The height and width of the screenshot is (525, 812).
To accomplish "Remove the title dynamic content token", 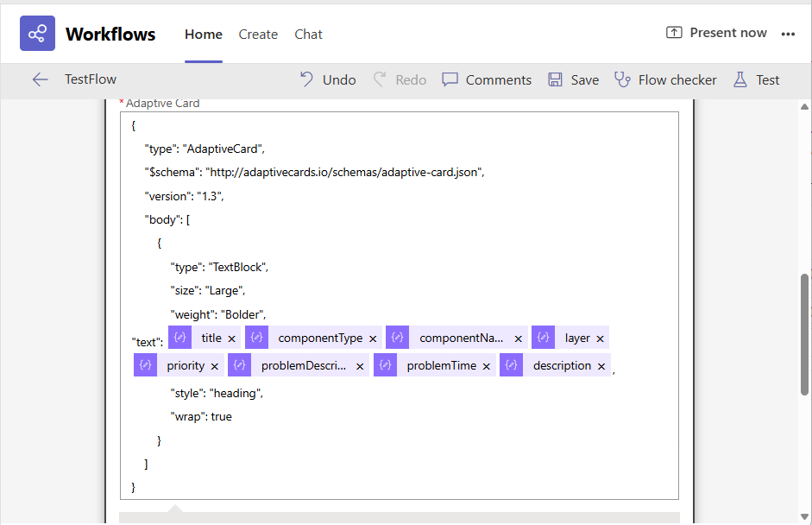I will coord(231,339).
